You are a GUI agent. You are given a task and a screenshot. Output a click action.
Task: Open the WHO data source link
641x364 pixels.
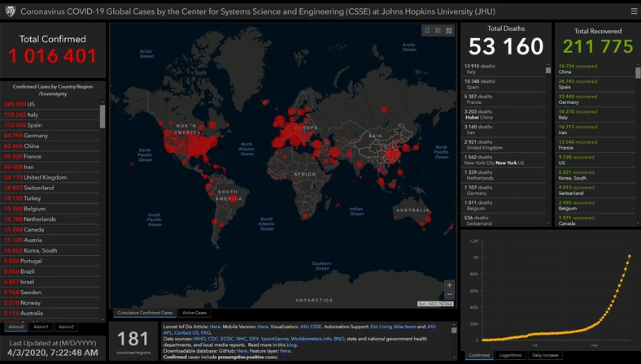click(199, 339)
